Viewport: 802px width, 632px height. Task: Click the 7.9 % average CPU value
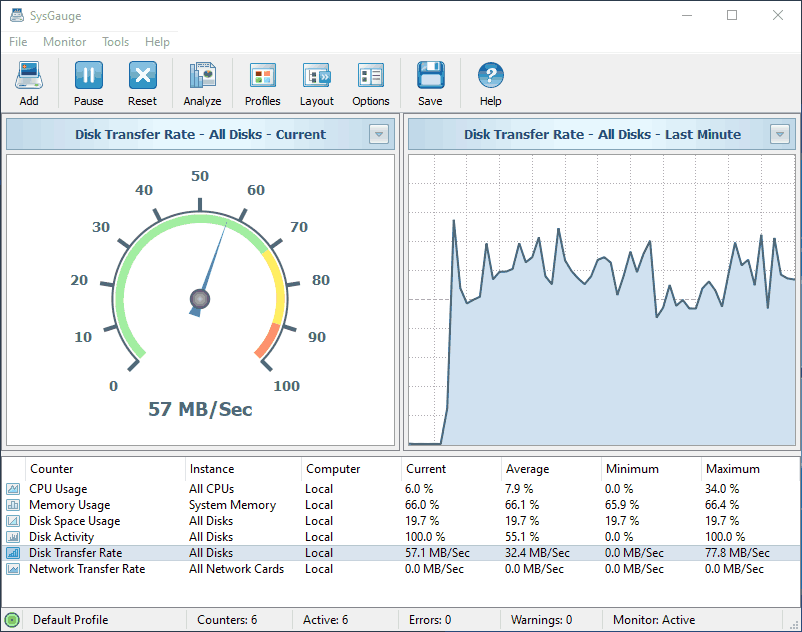point(519,489)
